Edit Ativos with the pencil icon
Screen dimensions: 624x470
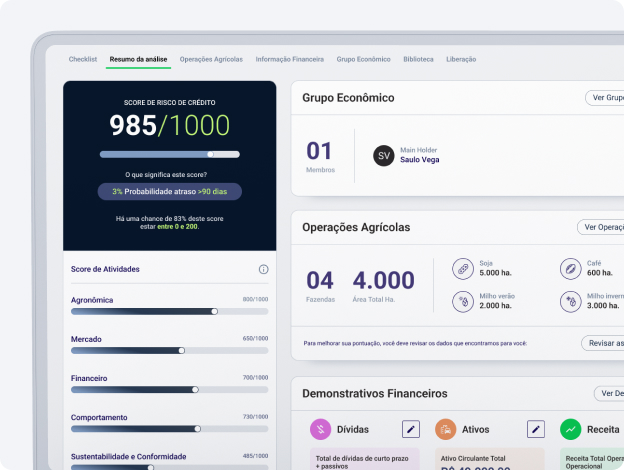tap(536, 429)
